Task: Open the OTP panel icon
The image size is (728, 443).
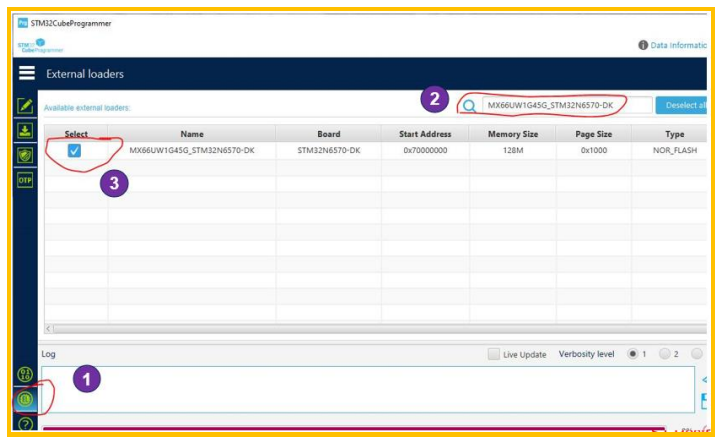Action: click(x=25, y=180)
